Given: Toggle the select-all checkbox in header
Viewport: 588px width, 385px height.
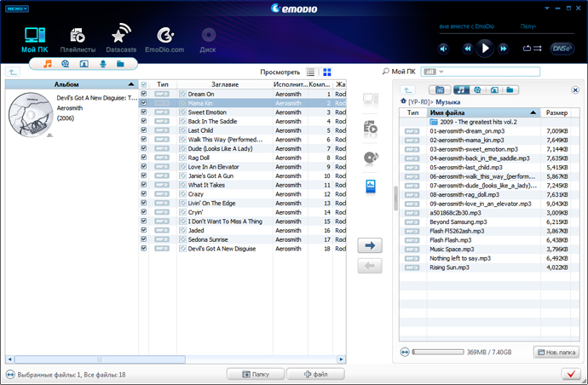Looking at the screenshot, I should click(144, 84).
